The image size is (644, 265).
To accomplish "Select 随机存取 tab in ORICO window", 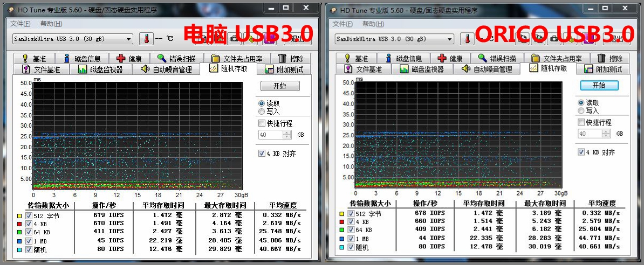I will tap(548, 68).
